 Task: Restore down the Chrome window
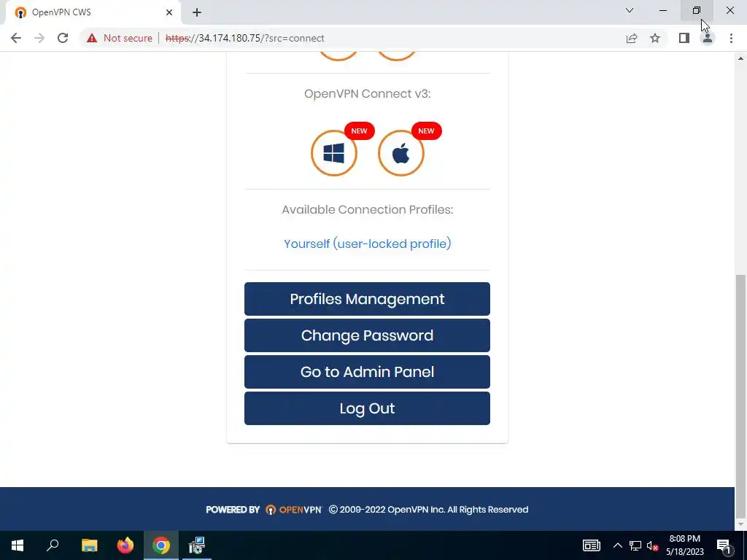tap(697, 10)
